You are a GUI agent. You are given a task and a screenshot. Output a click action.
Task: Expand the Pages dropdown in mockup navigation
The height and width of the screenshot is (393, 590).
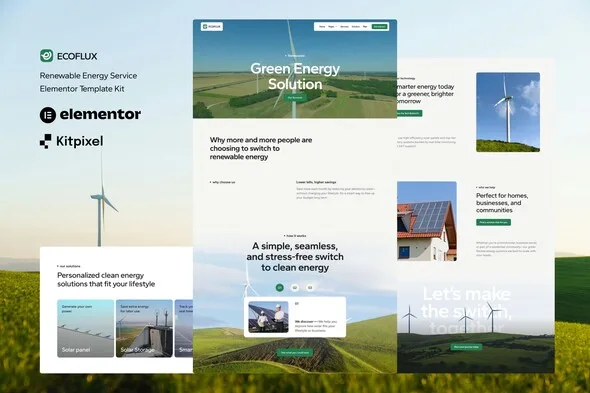332,27
